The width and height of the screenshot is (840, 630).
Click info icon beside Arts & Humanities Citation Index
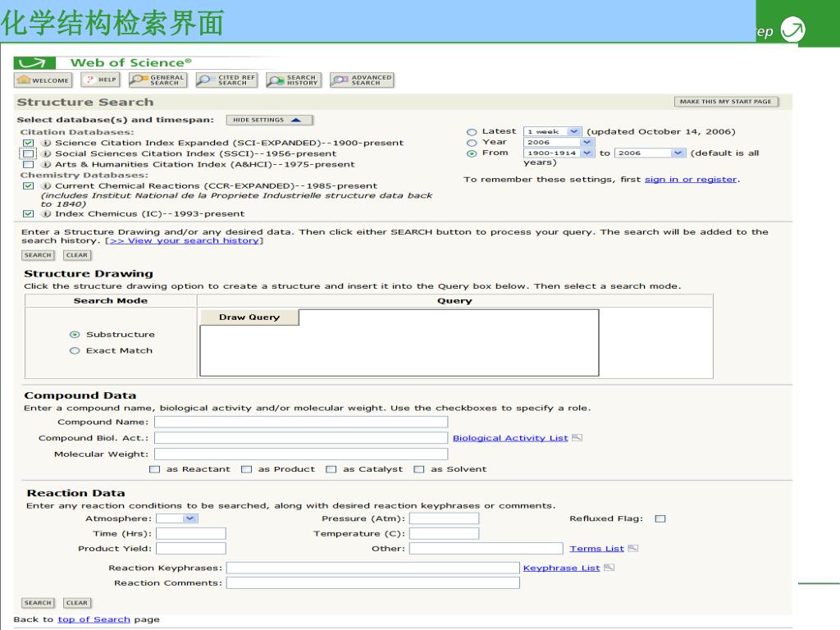[47, 164]
